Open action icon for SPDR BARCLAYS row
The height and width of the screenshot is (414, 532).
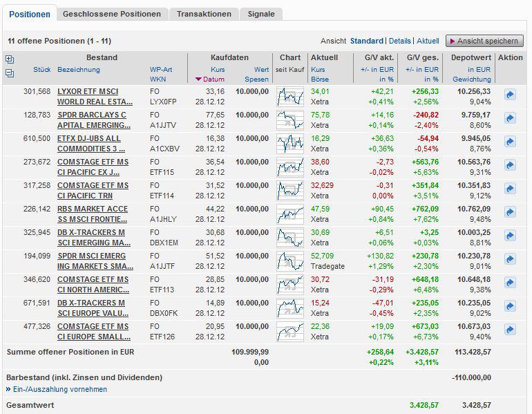click(x=510, y=118)
